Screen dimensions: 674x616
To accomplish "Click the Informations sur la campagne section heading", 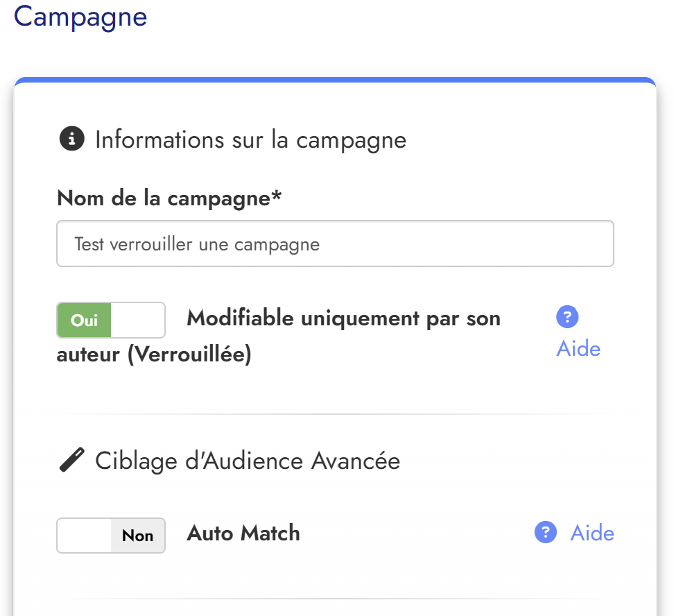I will click(250, 139).
